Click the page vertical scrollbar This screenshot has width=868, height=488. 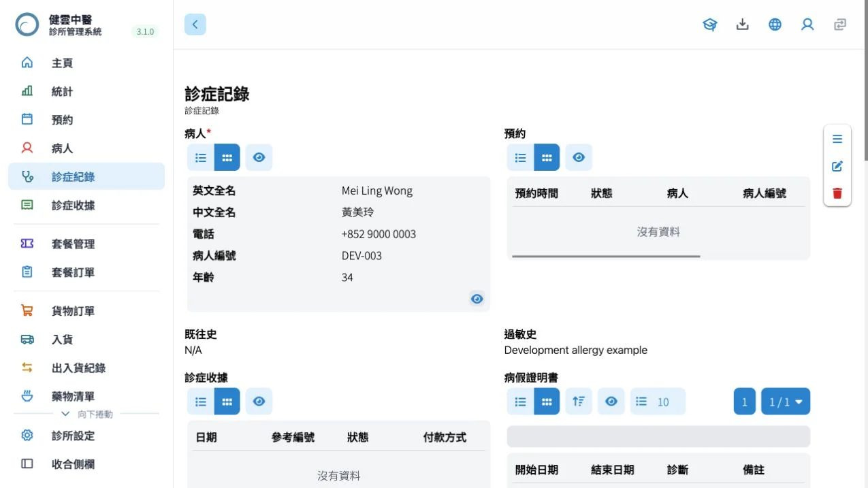coord(865,82)
